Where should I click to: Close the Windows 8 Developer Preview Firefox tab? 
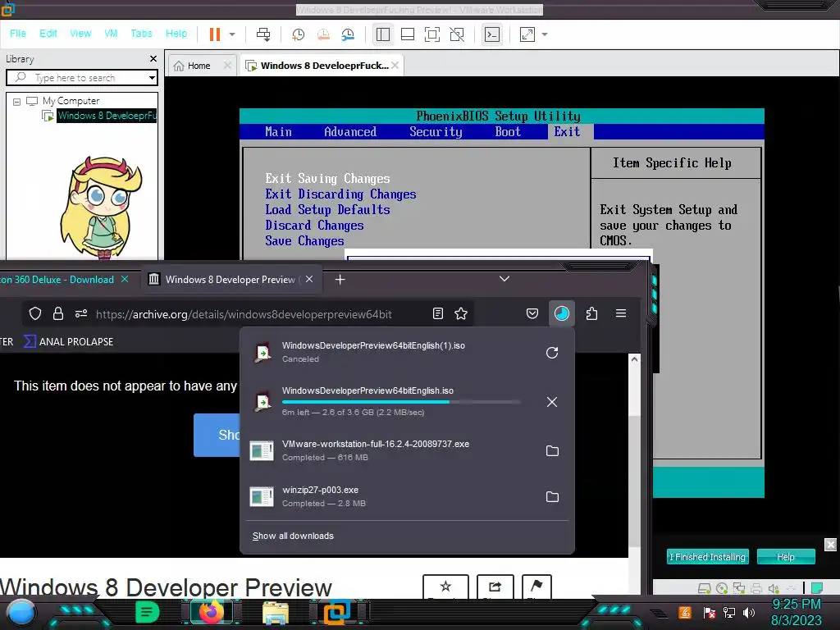point(309,279)
